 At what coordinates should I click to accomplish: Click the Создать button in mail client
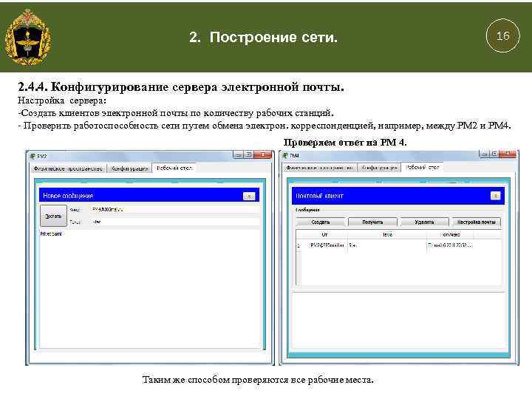coord(320,222)
